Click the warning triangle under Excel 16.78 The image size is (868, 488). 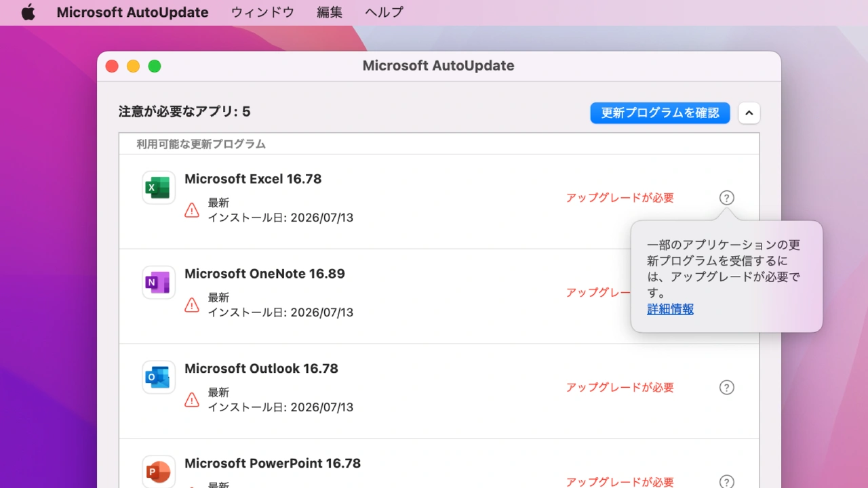(x=192, y=210)
